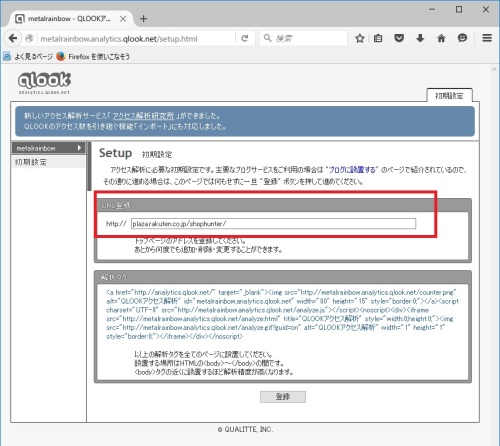The image size is (500, 446).
Task: Expand the metalrainbow sidebar entry arrow
Action: coord(79,148)
